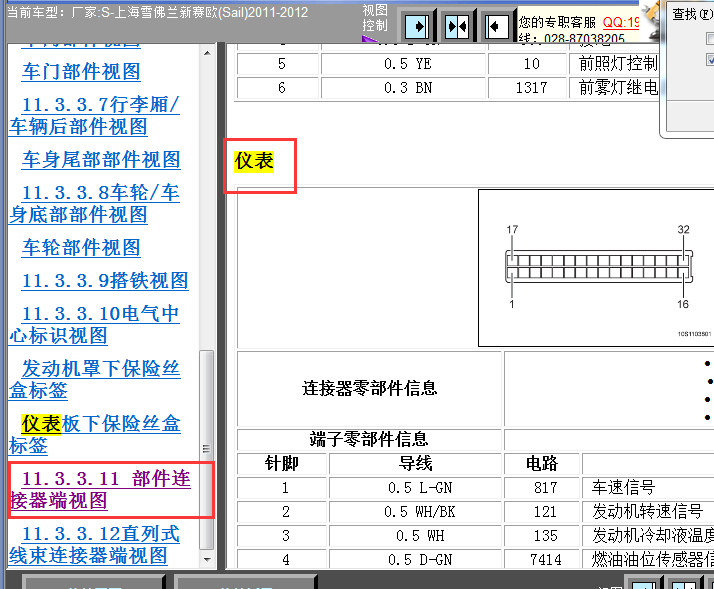Open 11.3.3.10电气中心标识视图 link
Viewport: 714px width, 589px height.
[x=95, y=324]
